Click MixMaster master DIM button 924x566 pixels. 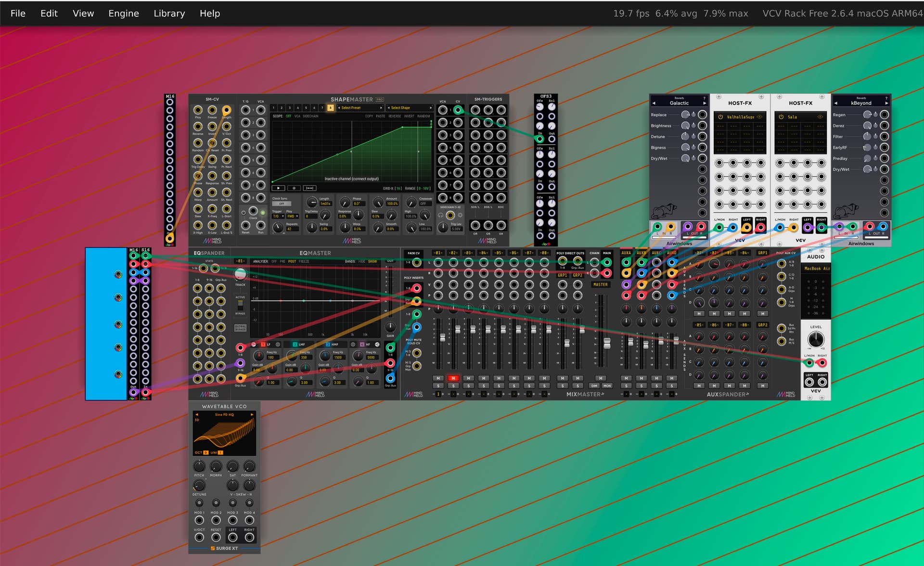[594, 386]
